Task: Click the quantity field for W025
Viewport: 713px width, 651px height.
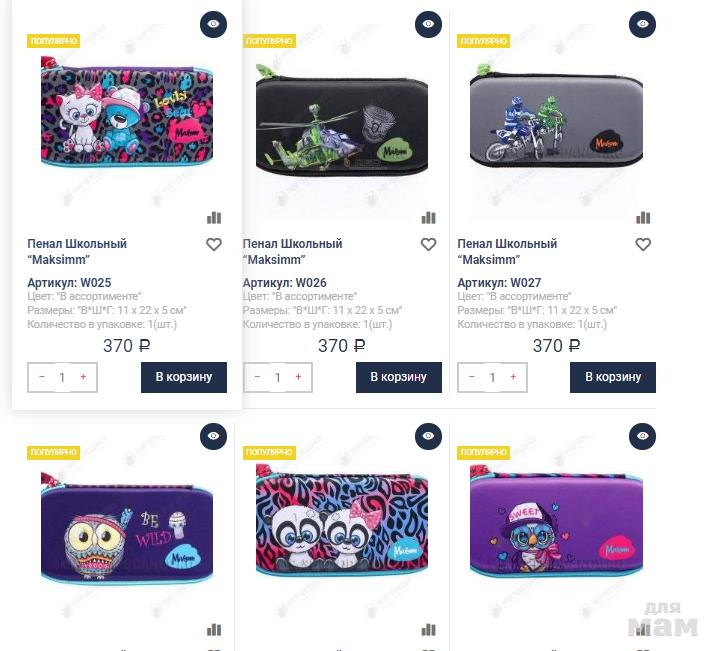Action: pos(62,377)
